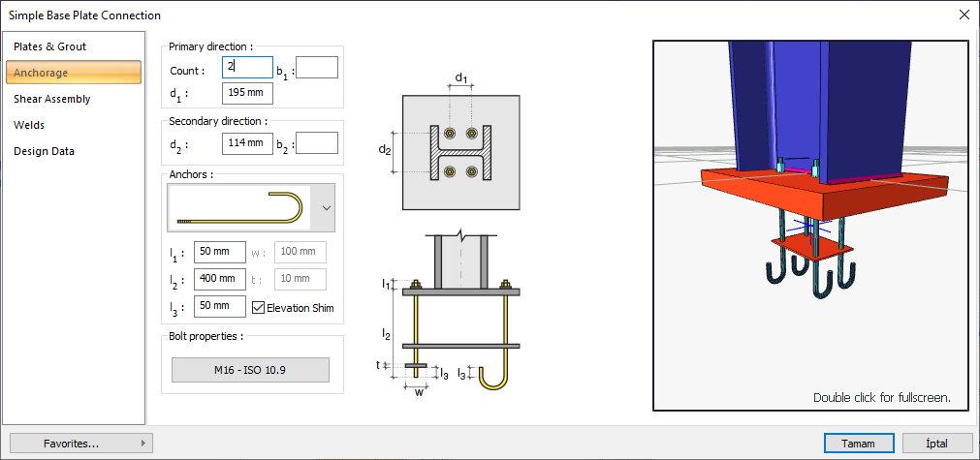Click the d2 114 mm input field
This screenshot has height=460, width=980.
(x=247, y=143)
